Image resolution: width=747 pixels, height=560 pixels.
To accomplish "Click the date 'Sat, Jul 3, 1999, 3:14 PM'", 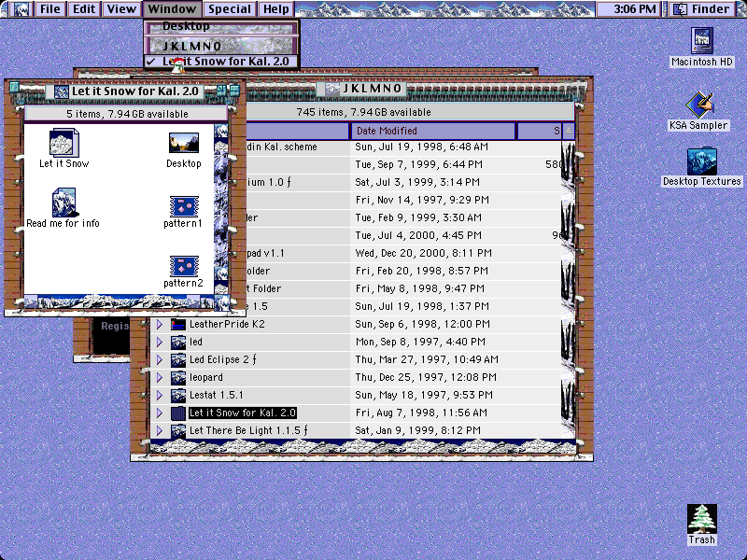I will [x=417, y=182].
